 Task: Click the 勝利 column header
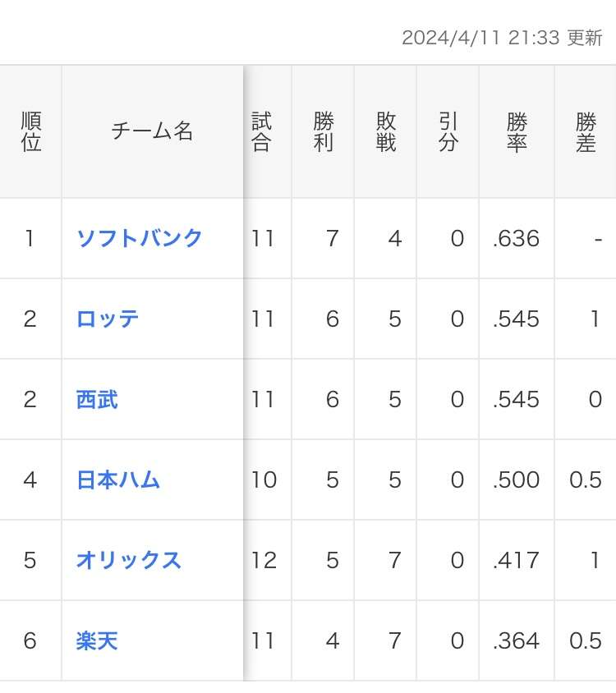(x=324, y=132)
